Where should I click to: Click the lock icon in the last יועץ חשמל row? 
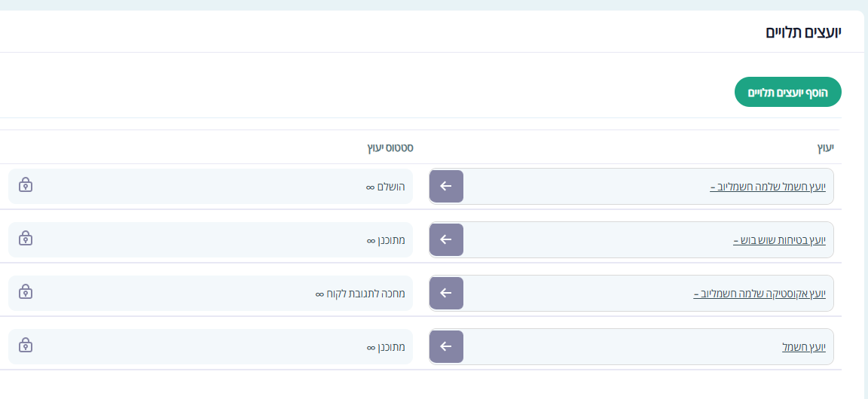pos(26,346)
